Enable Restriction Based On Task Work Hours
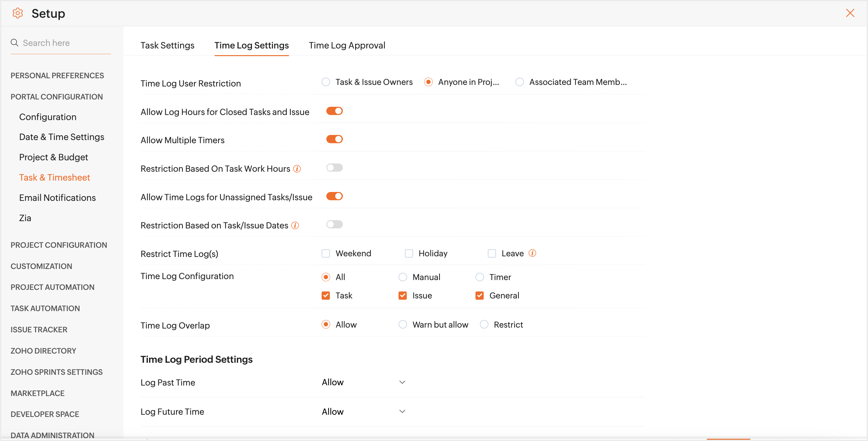Image resolution: width=868 pixels, height=441 pixels. pyautogui.click(x=334, y=168)
